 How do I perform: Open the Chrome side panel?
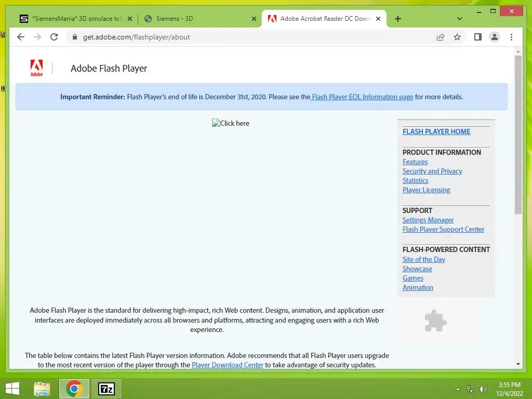(x=478, y=37)
